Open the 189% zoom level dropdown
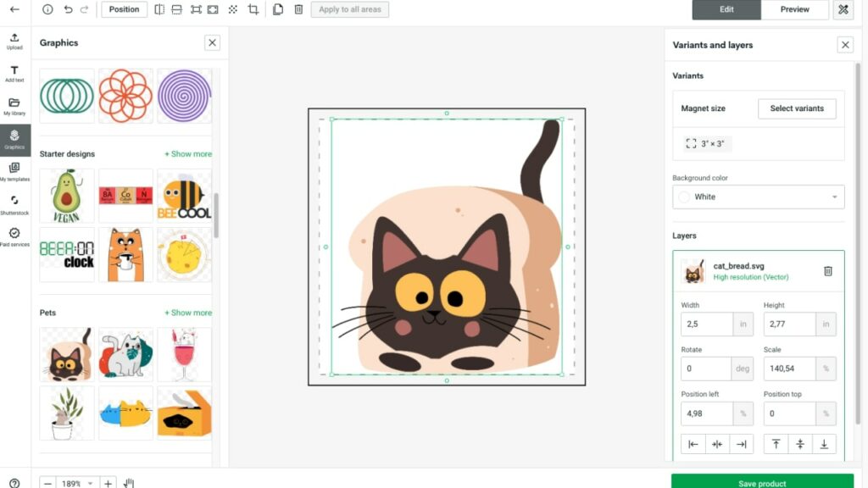The image size is (868, 488). 77,483
